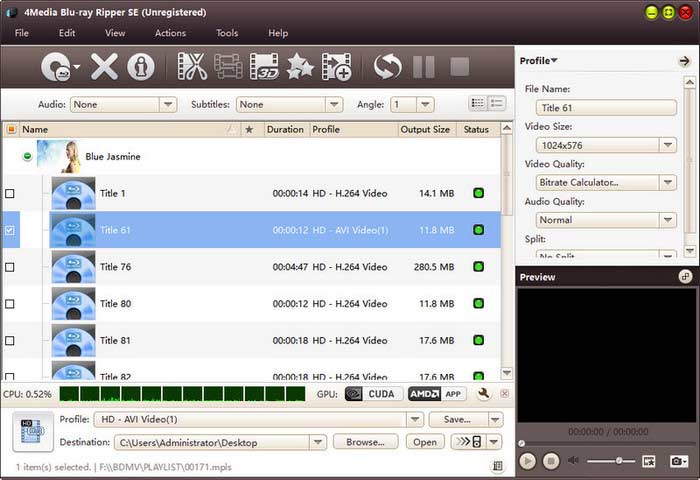The width and height of the screenshot is (700, 480).
Task: Open the Video Quality dropdown
Action: click(668, 182)
